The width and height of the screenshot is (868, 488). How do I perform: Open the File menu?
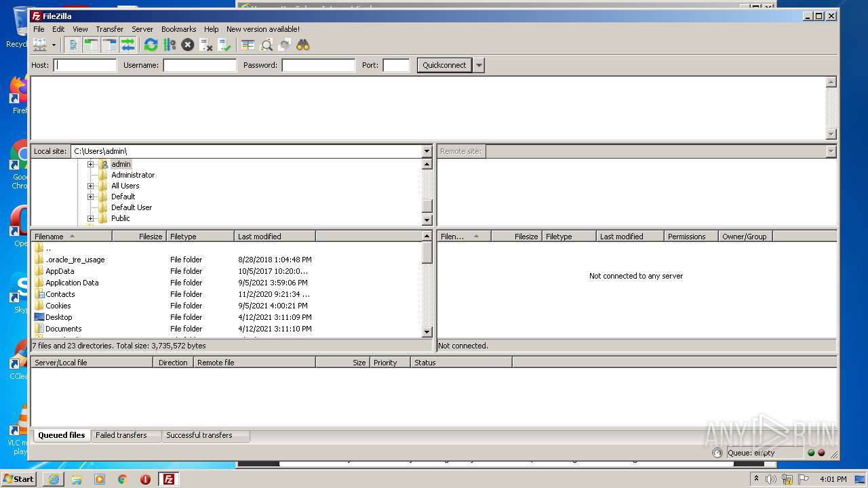pyautogui.click(x=39, y=29)
